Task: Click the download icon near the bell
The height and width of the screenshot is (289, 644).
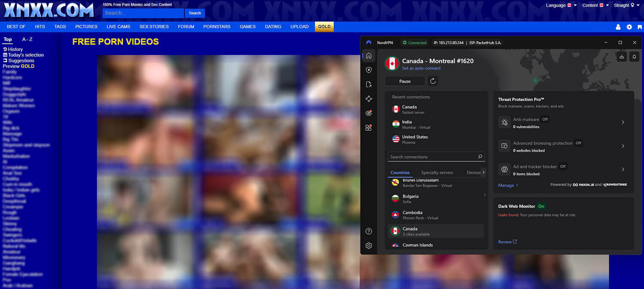Action: 622,56
